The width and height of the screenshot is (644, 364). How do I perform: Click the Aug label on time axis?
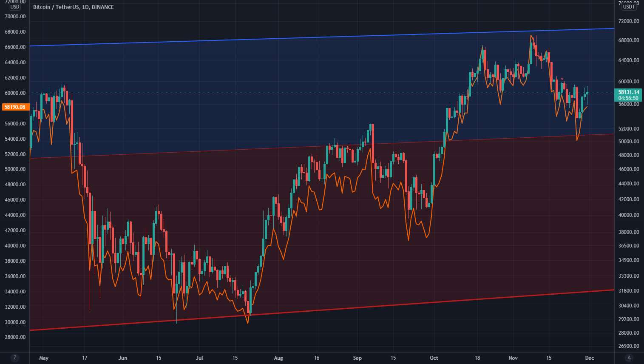point(278,358)
